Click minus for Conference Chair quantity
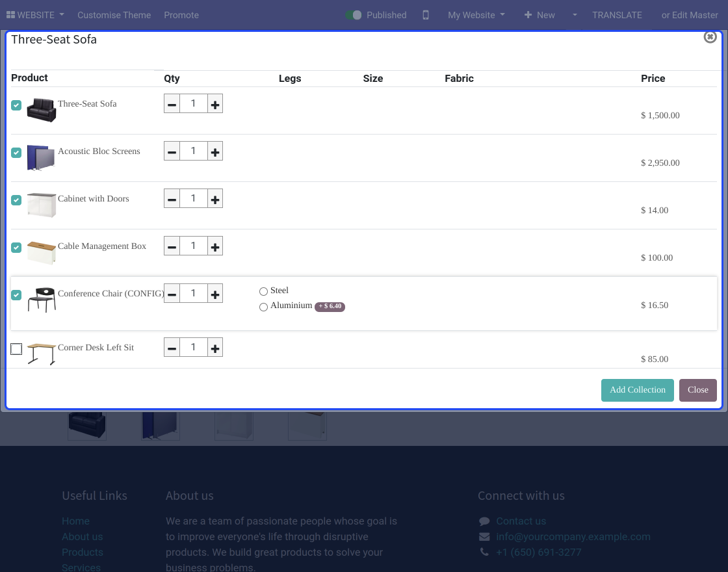This screenshot has height=572, width=728. (172, 293)
